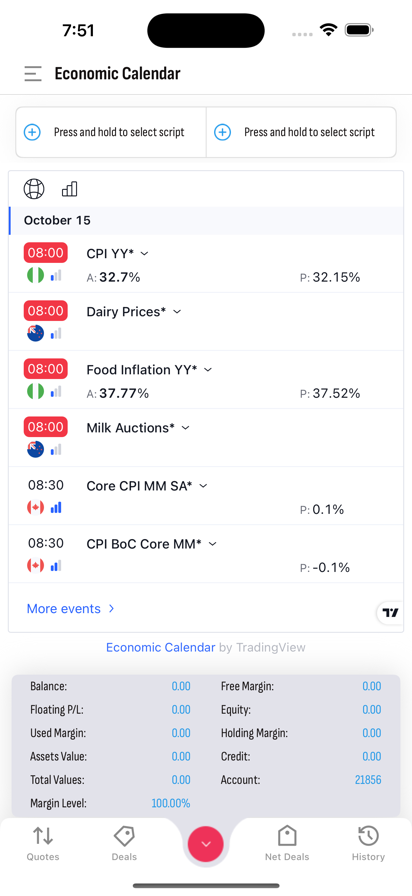Tap the right plus icon to select script
412x896 pixels.
(x=222, y=133)
